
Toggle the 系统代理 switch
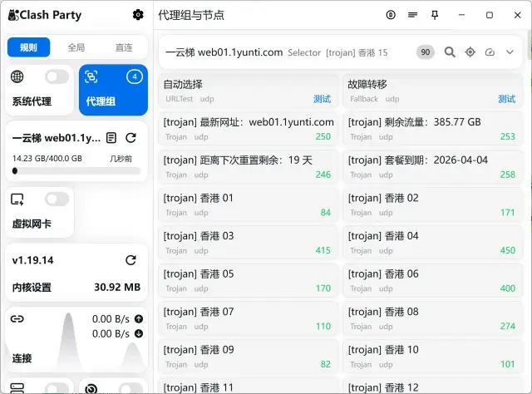click(x=57, y=77)
